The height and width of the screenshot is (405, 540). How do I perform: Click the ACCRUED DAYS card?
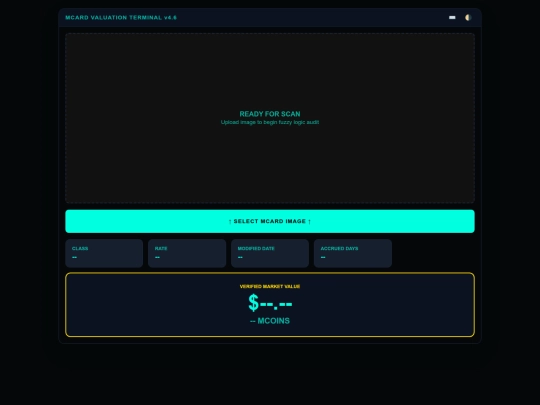[x=353, y=253]
